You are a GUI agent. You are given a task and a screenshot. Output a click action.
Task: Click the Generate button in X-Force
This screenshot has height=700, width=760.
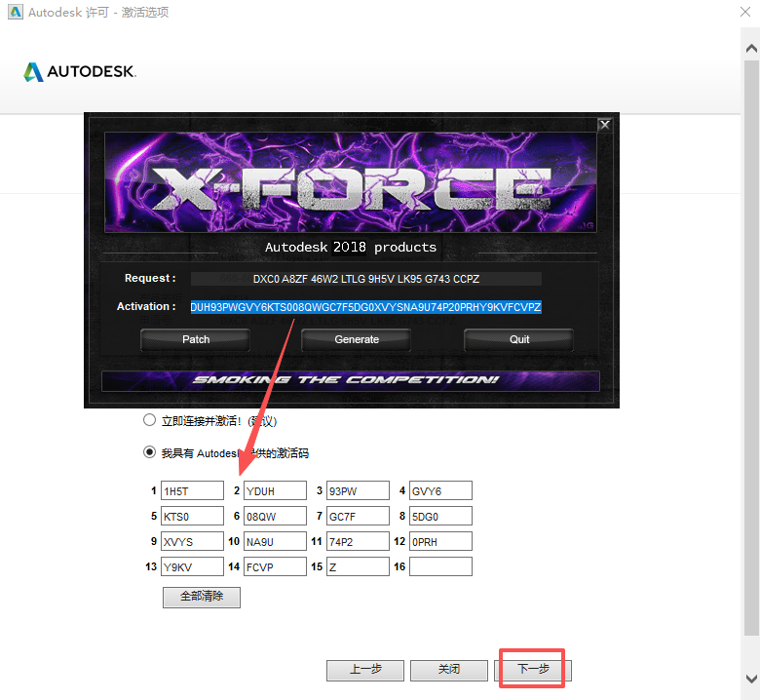(x=357, y=339)
